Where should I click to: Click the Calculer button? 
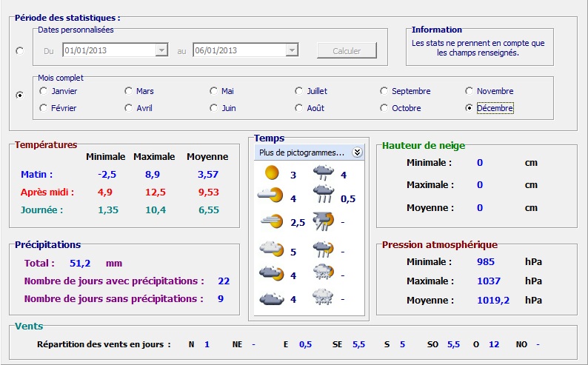347,50
